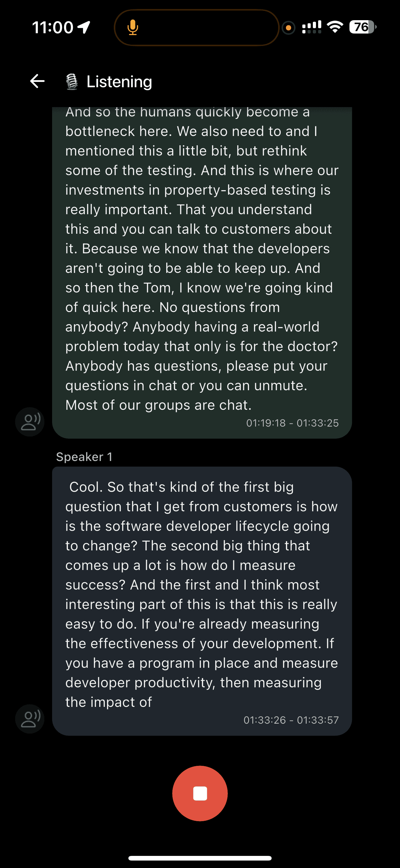Viewport: 400px width, 868px height.
Task: Click the microphone icon beside Listening title
Action: (x=72, y=82)
